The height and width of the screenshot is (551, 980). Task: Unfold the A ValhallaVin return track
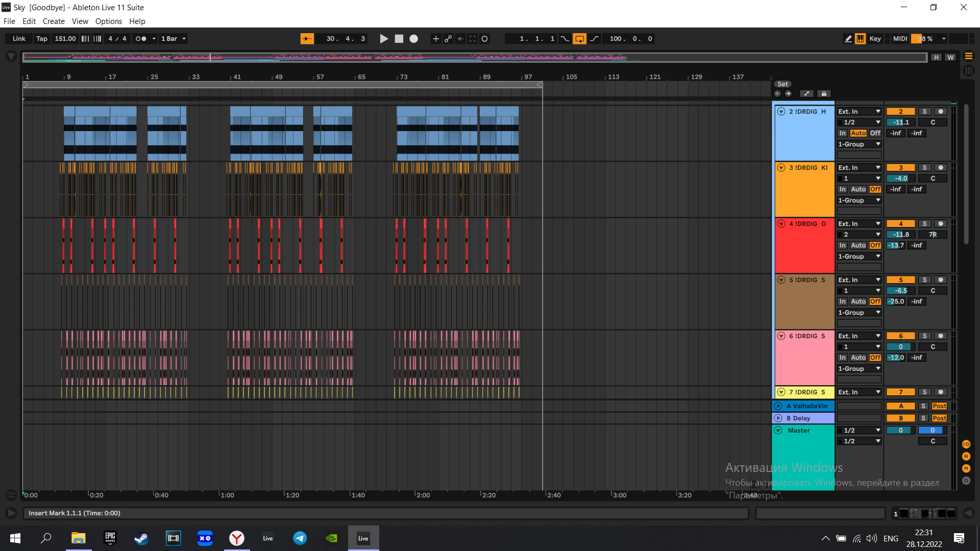coord(778,406)
